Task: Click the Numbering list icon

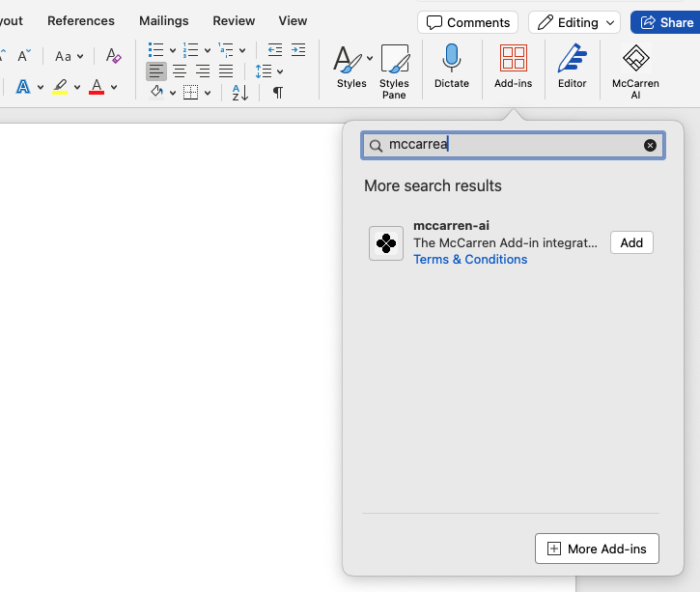Action: click(190, 50)
